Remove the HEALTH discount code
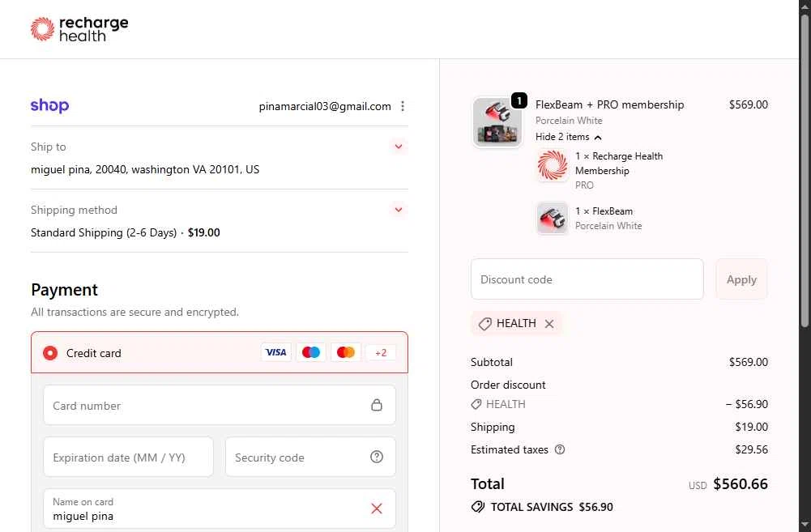The height and width of the screenshot is (532, 811). click(x=549, y=324)
